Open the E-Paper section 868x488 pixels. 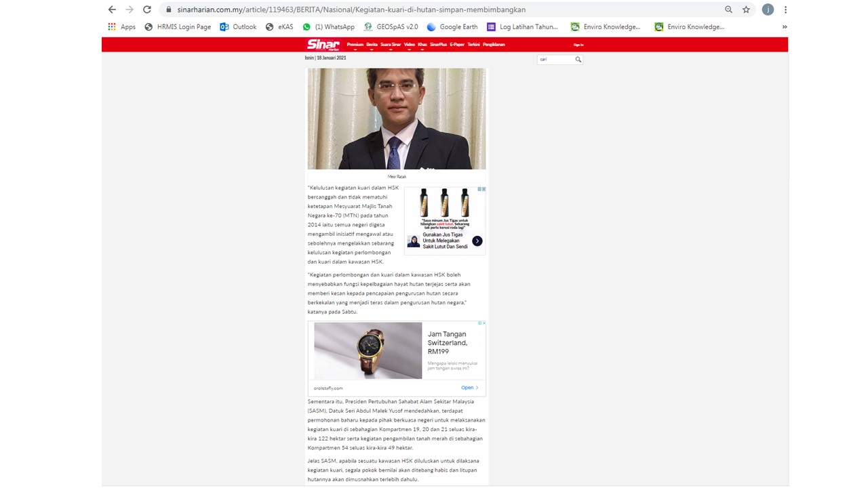tap(457, 45)
